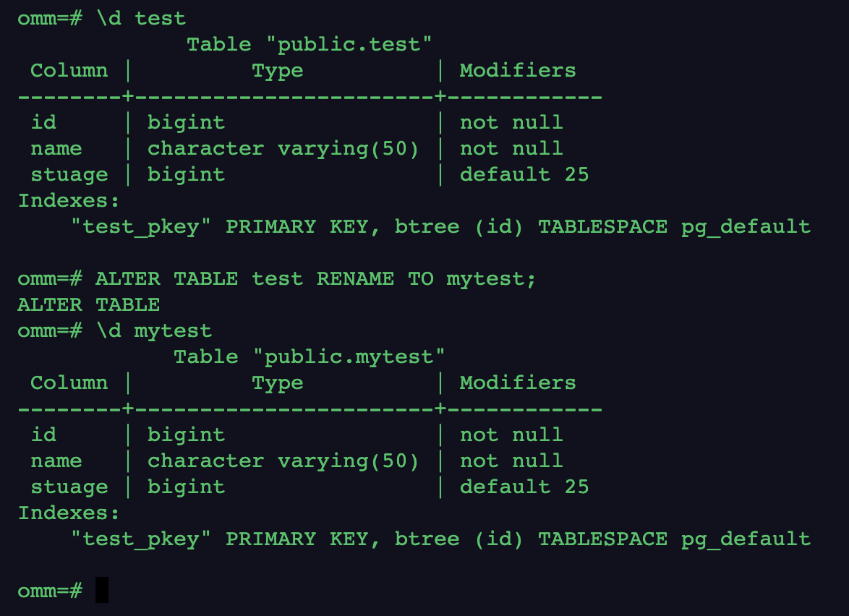
Task: Click "test_pkey" index name under public.test
Action: coord(141,226)
